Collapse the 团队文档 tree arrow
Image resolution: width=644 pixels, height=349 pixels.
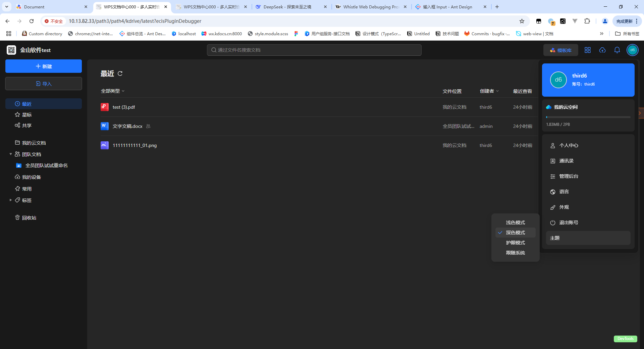pos(11,154)
